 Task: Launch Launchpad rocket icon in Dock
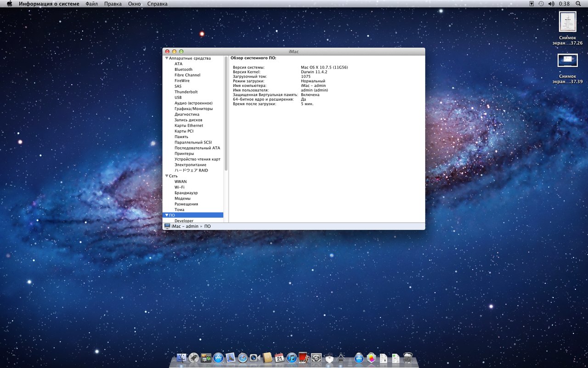(194, 358)
